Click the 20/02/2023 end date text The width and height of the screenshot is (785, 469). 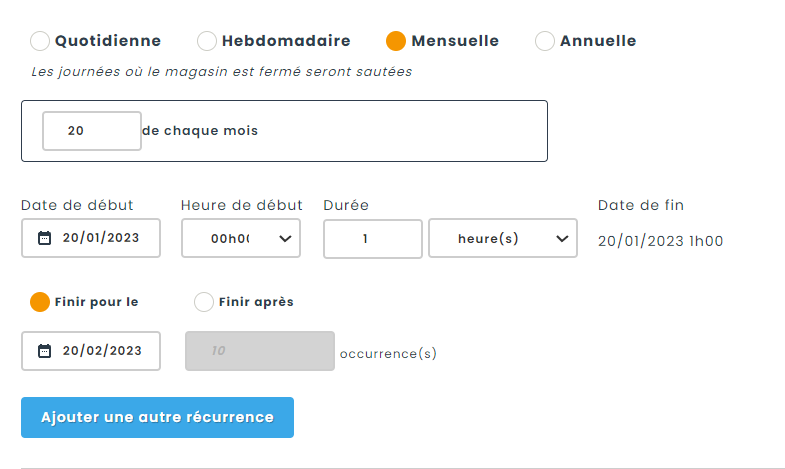point(100,351)
